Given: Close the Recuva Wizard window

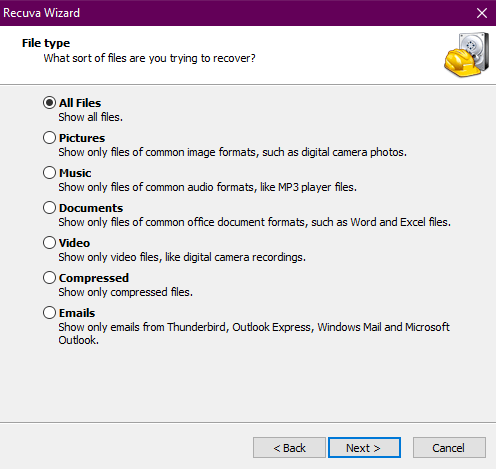Looking at the screenshot, I should (x=482, y=13).
